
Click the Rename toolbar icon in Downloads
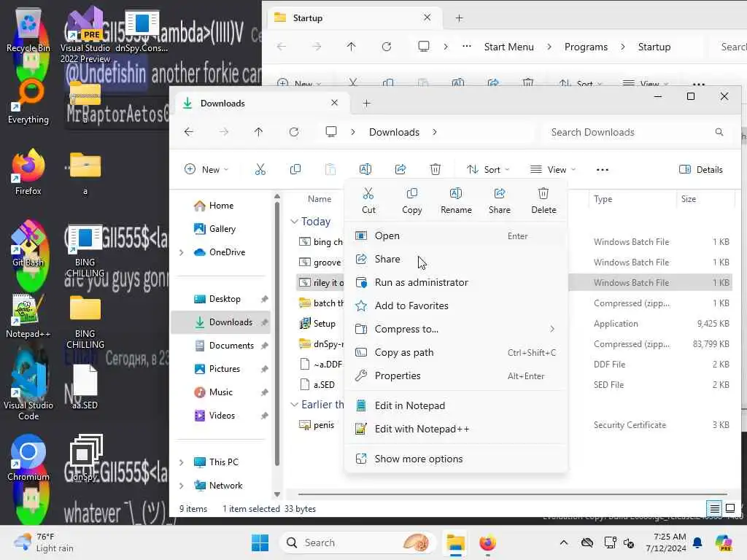tap(365, 169)
